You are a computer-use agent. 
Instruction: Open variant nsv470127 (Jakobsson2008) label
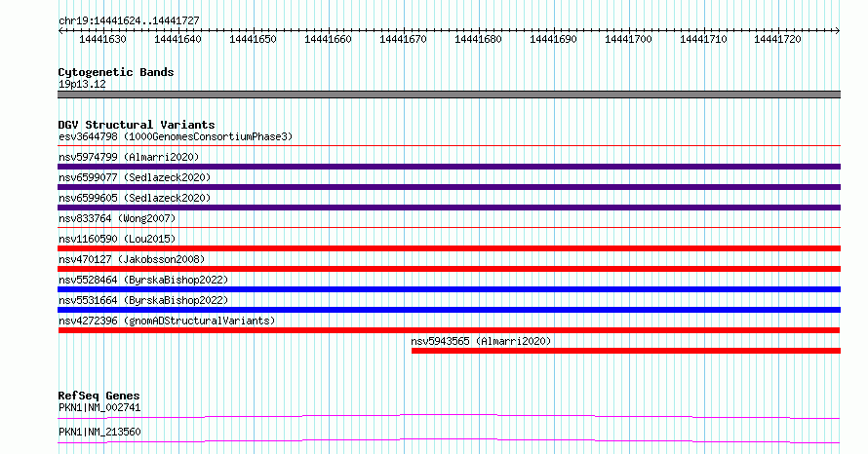132,259
